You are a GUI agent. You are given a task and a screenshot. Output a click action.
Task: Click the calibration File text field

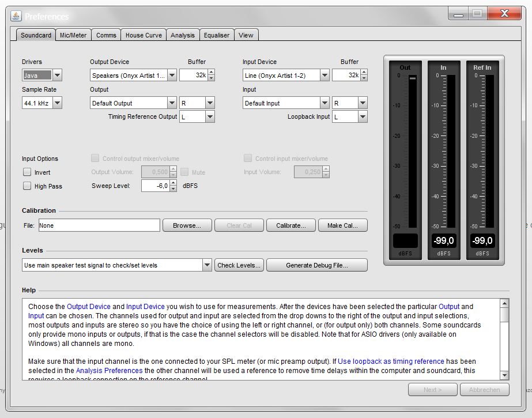[99, 225]
